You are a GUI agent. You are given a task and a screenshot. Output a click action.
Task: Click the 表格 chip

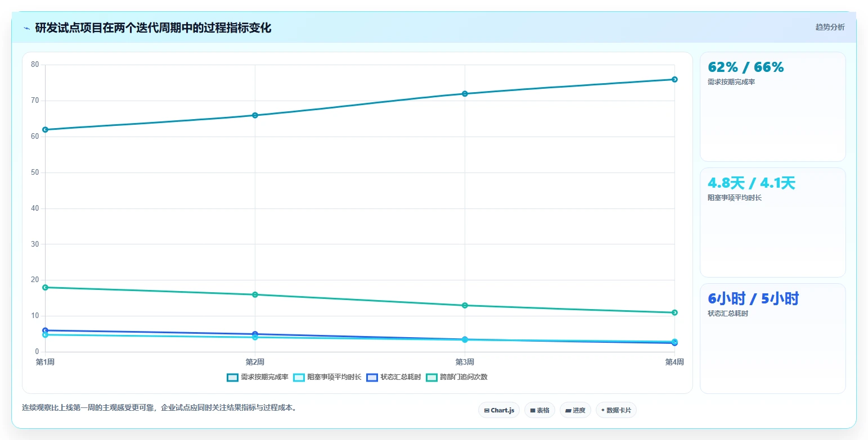point(539,410)
